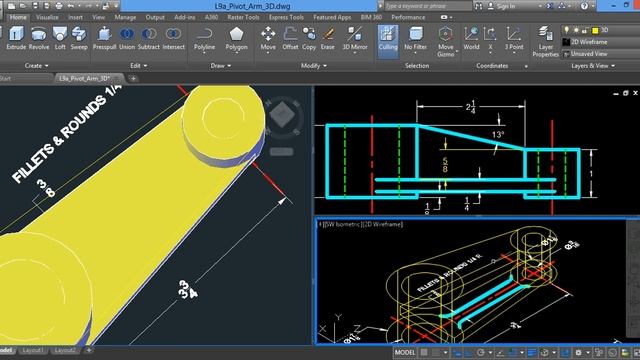Open the Express Tools ribbon tab

coord(286,18)
